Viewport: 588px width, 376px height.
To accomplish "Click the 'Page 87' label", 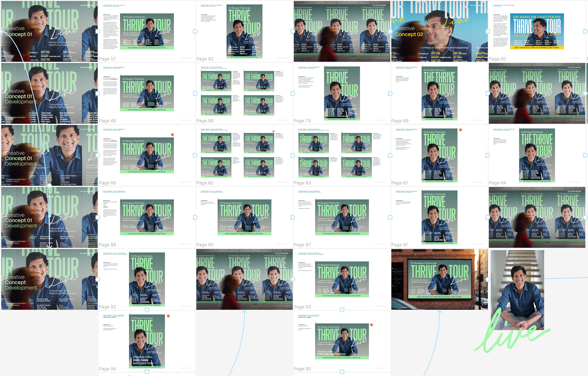I will [302, 245].
